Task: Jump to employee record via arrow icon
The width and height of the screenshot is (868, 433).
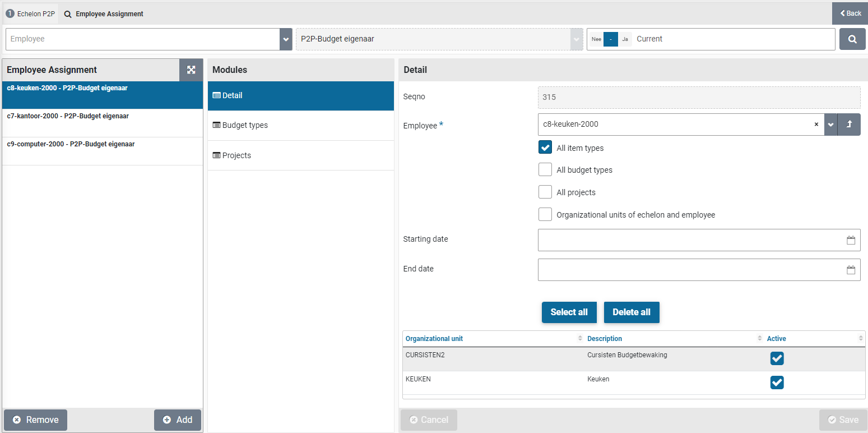Action: [849, 125]
